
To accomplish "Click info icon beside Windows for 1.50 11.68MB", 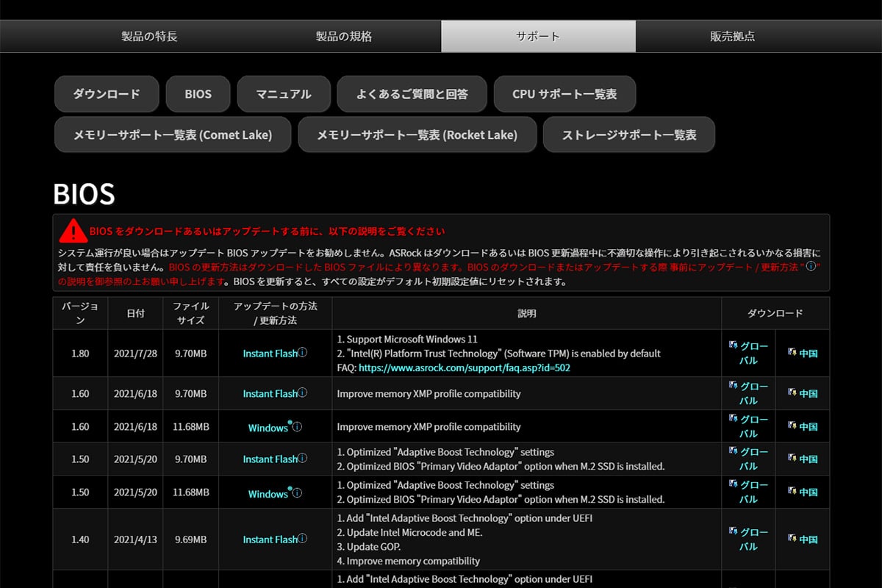I will click(297, 493).
